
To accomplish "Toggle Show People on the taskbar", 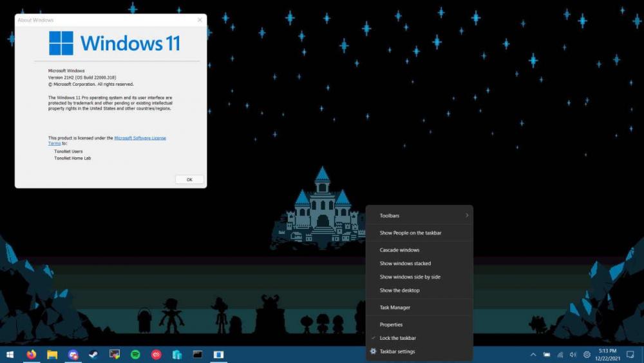I will (410, 233).
